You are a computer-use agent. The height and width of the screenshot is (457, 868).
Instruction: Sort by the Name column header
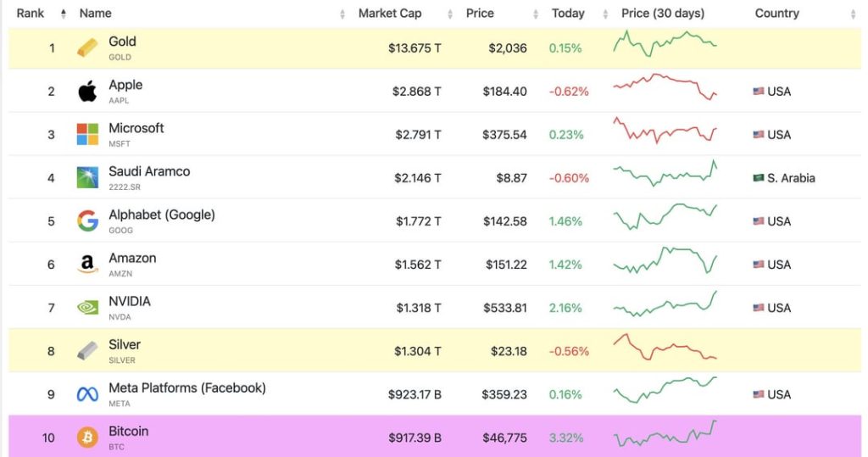coord(95,14)
